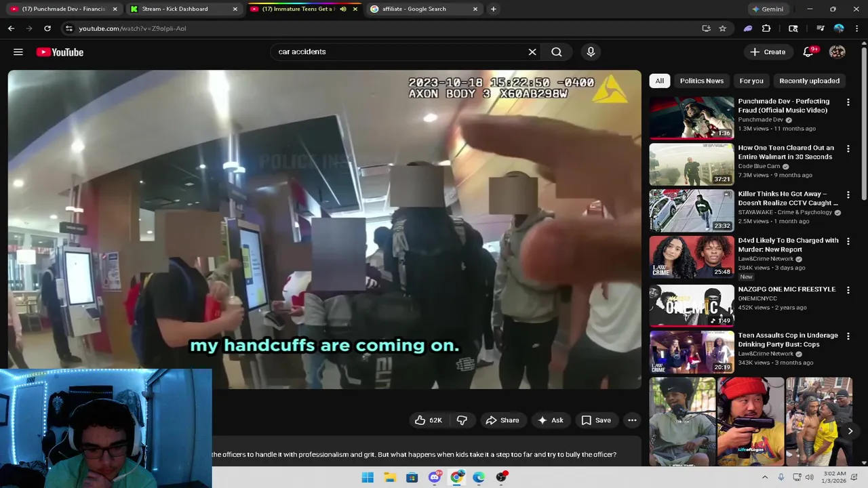Open the YouTube guide hamburger menu
This screenshot has height=488, width=868.
click(18, 52)
